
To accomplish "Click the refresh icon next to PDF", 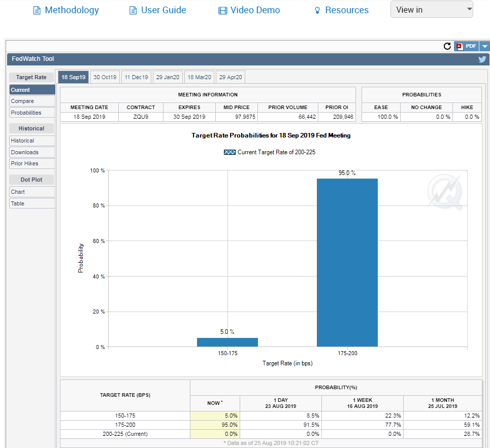I will [447, 46].
